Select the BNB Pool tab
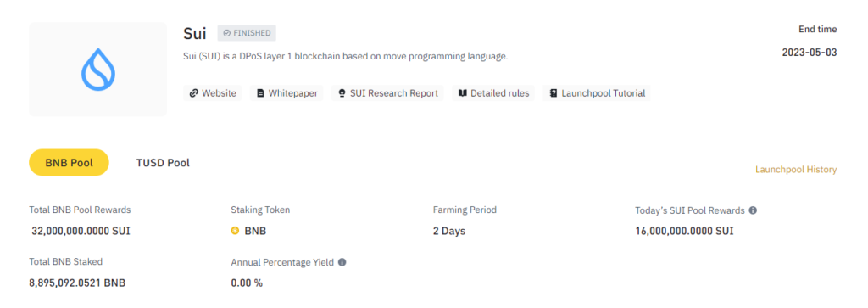The height and width of the screenshot is (308, 868). click(x=69, y=162)
